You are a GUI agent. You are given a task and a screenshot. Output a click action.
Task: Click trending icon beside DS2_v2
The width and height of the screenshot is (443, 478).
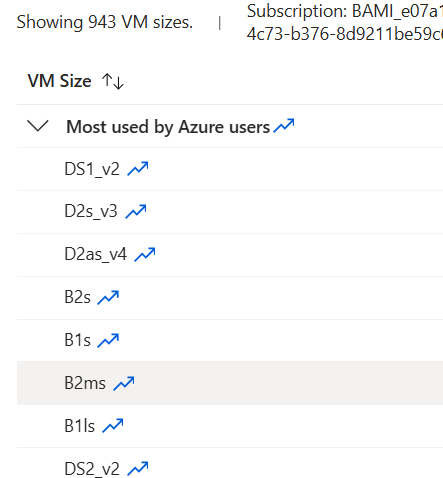tap(138, 468)
